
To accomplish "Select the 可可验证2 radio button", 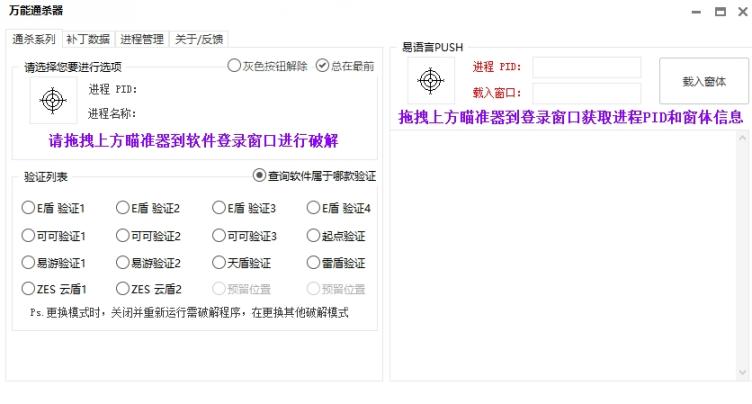I will 123,236.
